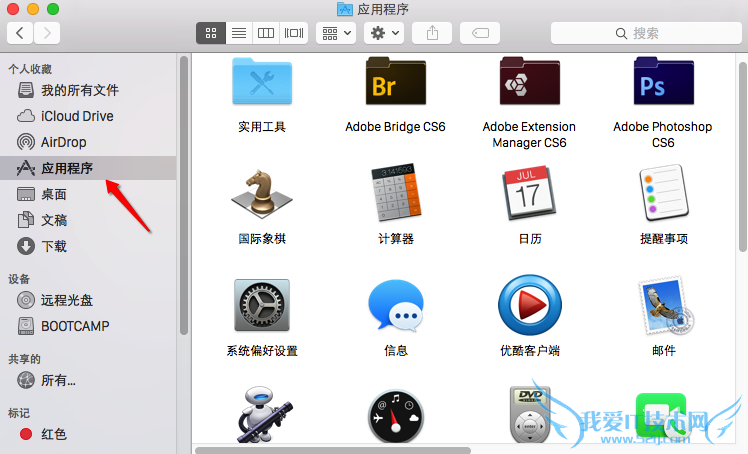Click the 设备 sidebar section header
This screenshot has height=454, width=748.
(19, 279)
